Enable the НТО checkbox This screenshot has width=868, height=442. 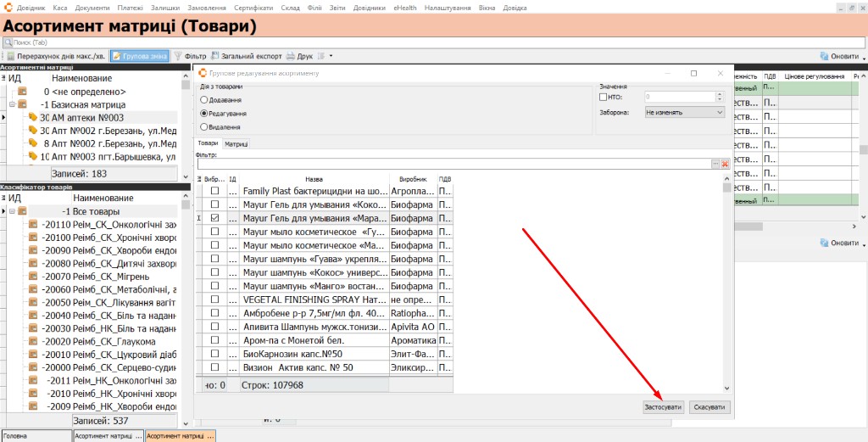pyautogui.click(x=603, y=97)
